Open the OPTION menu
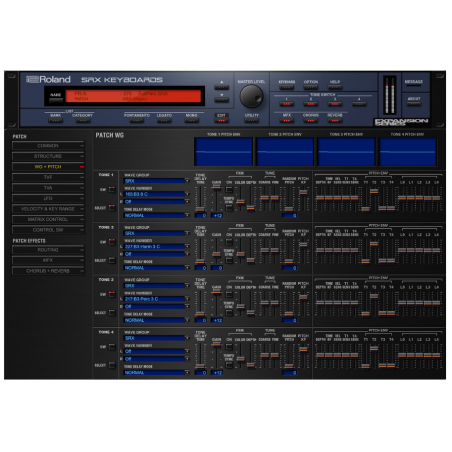The height and width of the screenshot is (452, 452). (311, 87)
